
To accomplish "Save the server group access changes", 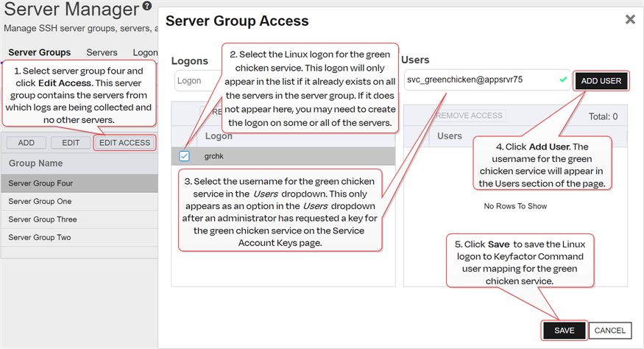I will click(x=565, y=331).
